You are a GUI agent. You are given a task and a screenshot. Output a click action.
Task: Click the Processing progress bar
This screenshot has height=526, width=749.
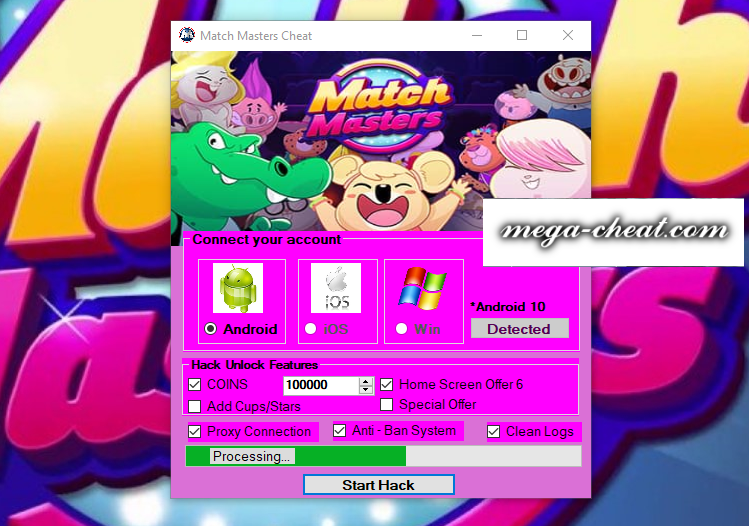pyautogui.click(x=383, y=456)
